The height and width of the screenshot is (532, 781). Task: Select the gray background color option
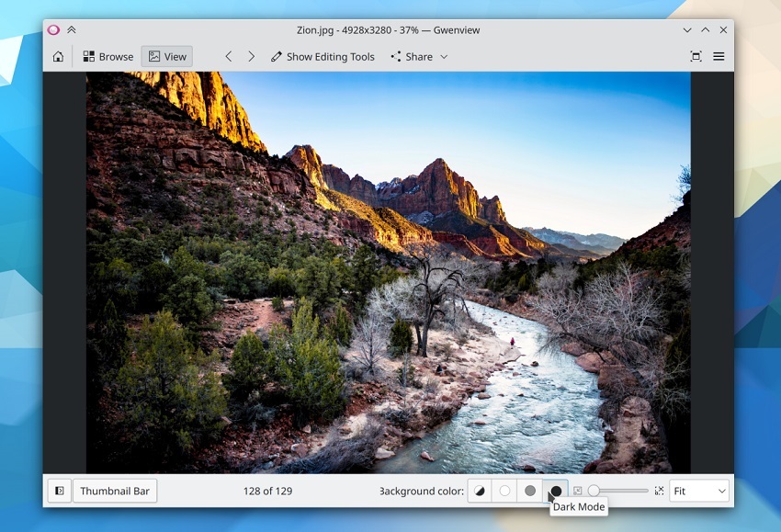[530, 491]
